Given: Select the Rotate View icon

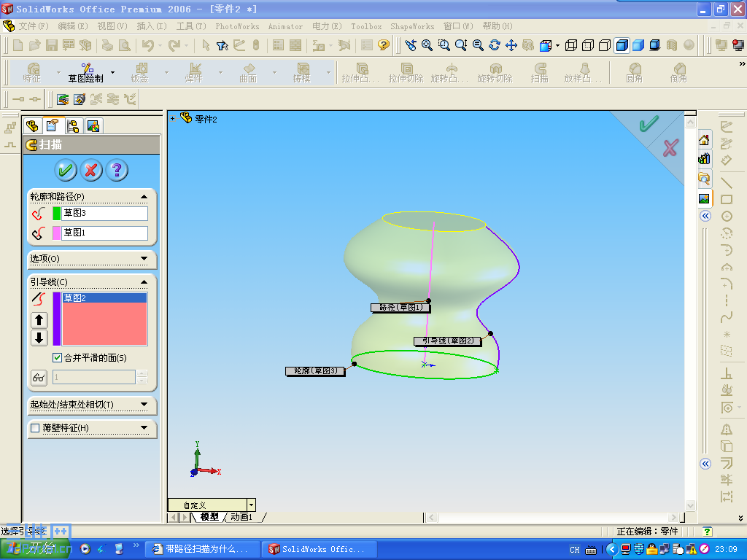Looking at the screenshot, I should [495, 45].
